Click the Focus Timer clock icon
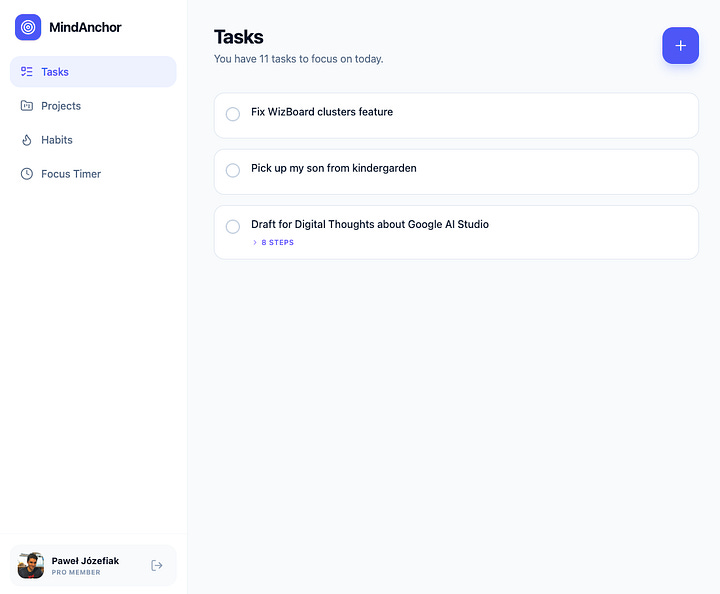Viewport: 720px width, 594px height. tap(27, 174)
